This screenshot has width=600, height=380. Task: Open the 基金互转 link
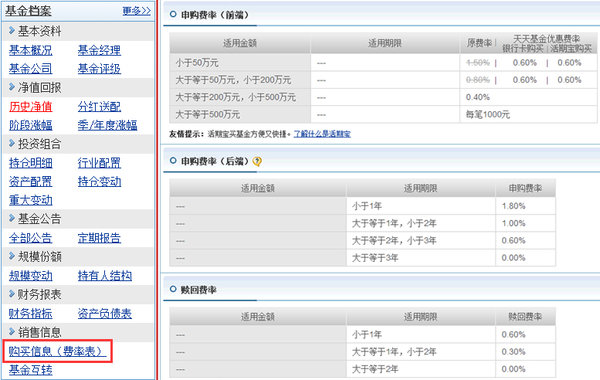click(x=31, y=370)
